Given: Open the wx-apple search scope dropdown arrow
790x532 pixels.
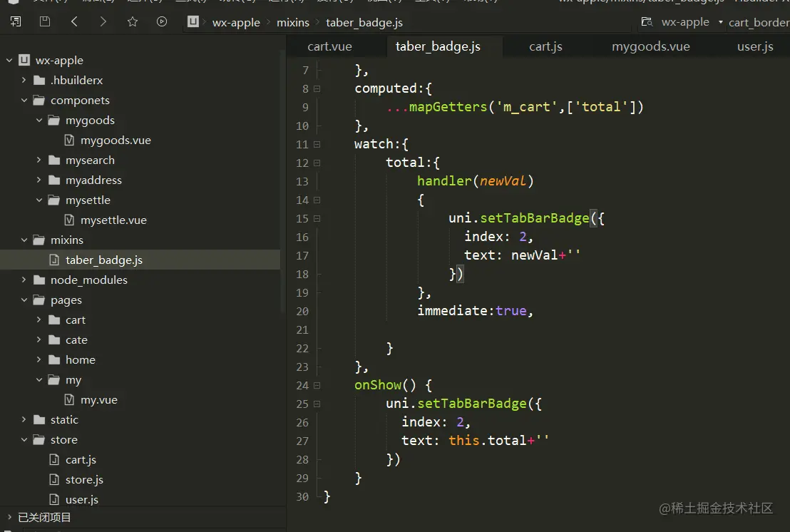Looking at the screenshot, I should coord(720,22).
